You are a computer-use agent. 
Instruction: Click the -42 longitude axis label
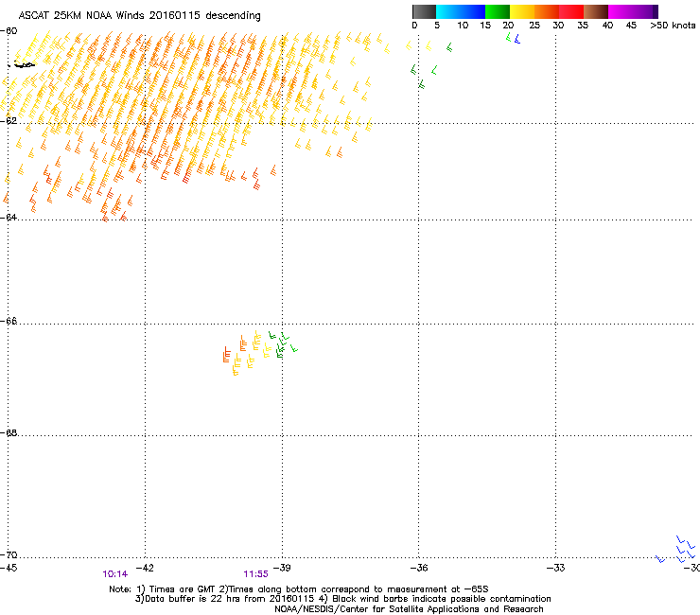pos(145,568)
